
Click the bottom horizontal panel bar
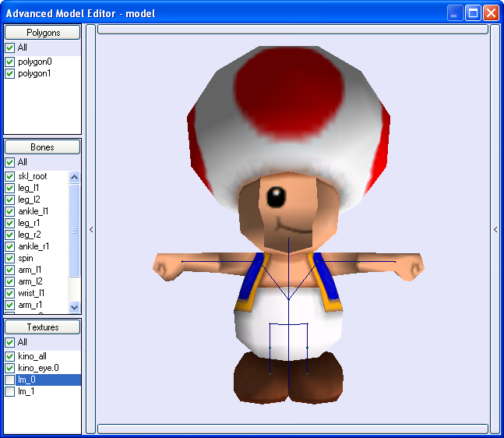(293, 429)
